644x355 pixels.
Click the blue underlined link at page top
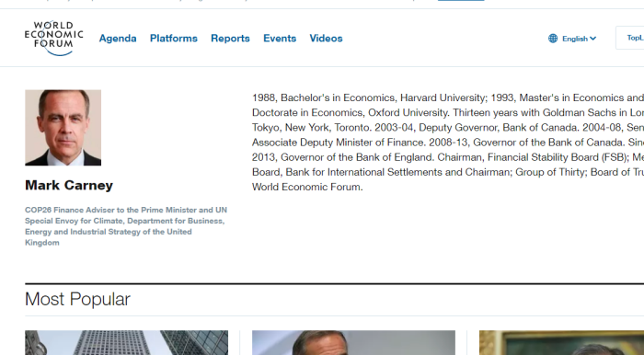(461, 0)
